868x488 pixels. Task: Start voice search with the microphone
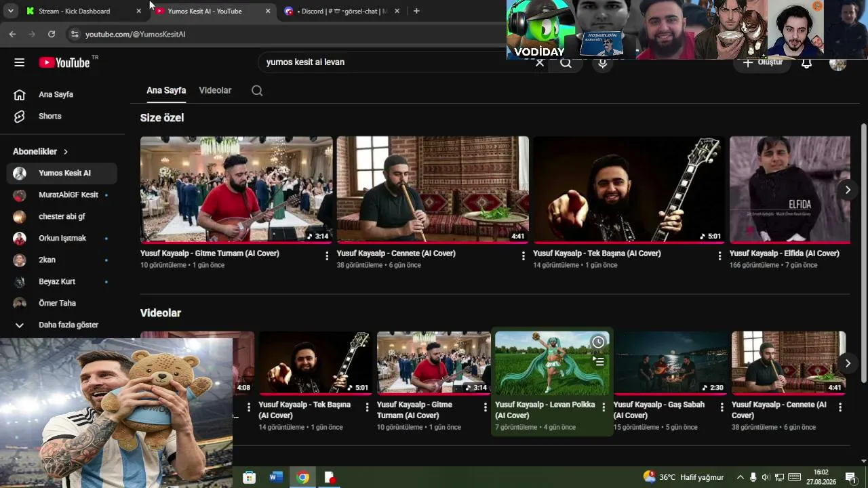click(602, 63)
